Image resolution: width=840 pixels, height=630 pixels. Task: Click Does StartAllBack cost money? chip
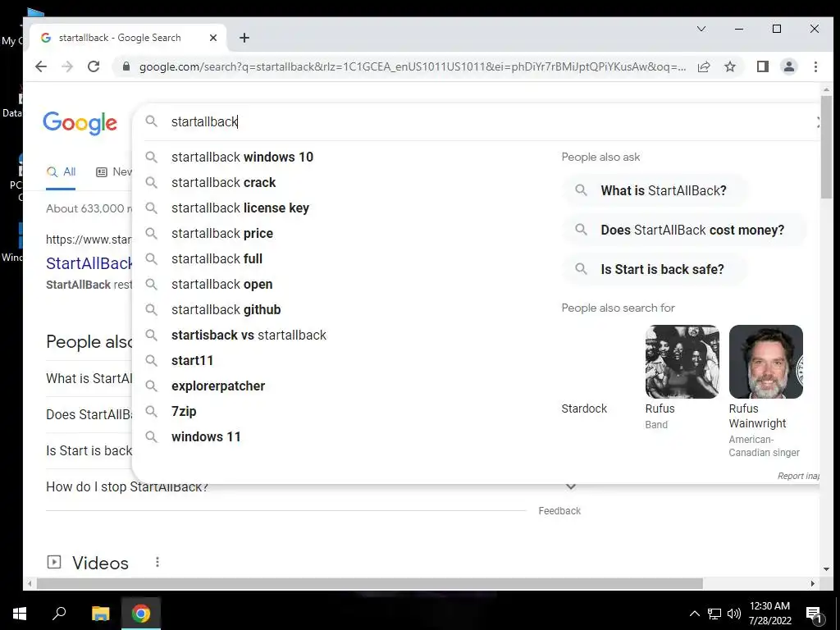coord(684,231)
